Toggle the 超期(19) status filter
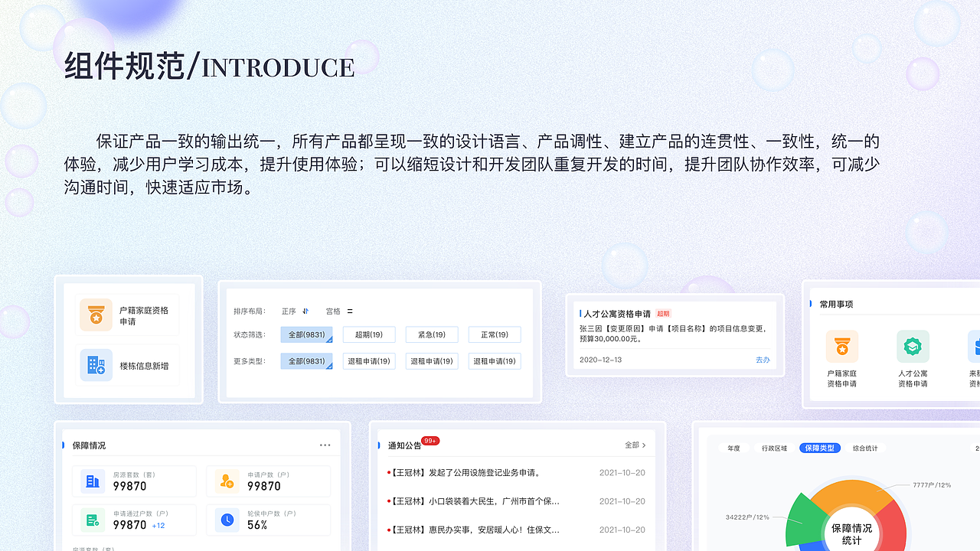Viewport: 980px width, 551px height. pos(369,334)
